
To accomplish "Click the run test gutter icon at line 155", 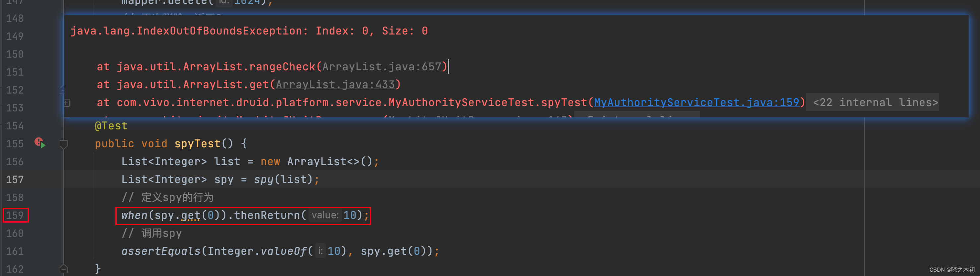I will point(40,143).
